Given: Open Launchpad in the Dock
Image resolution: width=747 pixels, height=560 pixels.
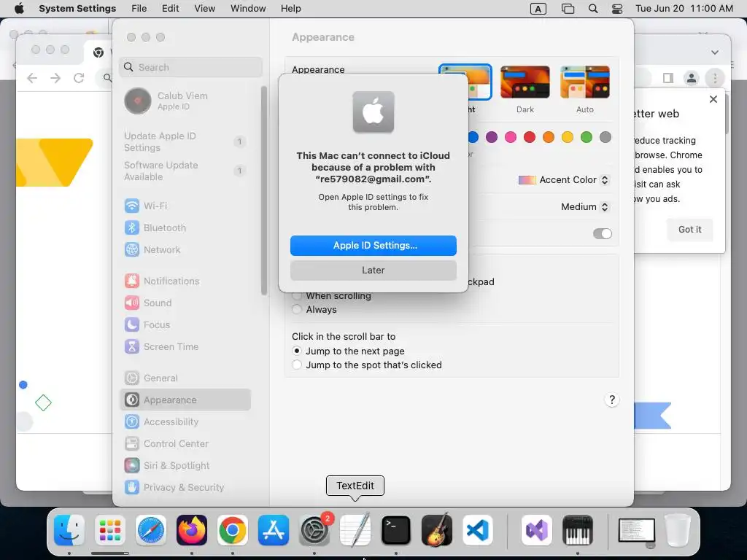Looking at the screenshot, I should pyautogui.click(x=110, y=530).
